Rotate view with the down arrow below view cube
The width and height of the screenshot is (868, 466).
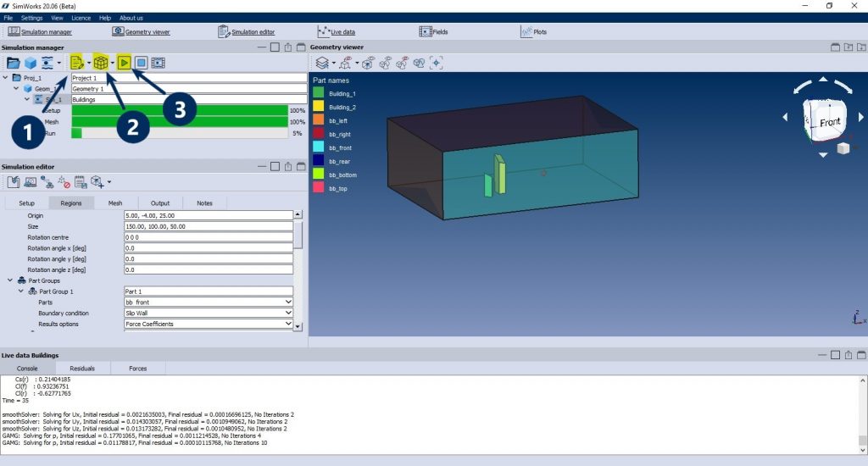click(x=823, y=155)
